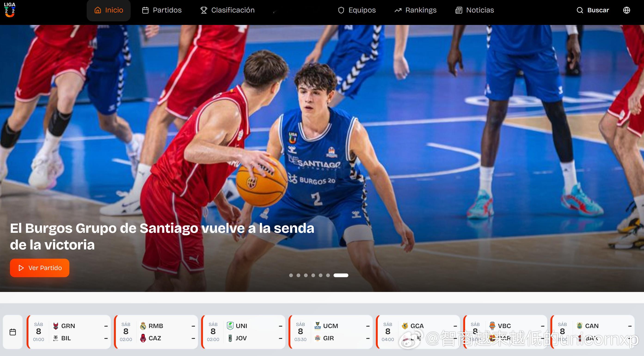Select the first carousel dot
Image resolution: width=644 pixels, height=356 pixels.
[291, 275]
